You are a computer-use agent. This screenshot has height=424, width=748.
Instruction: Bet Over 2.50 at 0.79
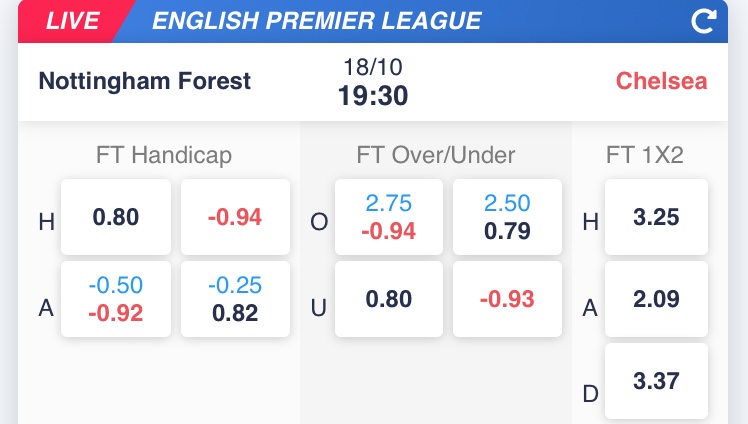(x=507, y=217)
